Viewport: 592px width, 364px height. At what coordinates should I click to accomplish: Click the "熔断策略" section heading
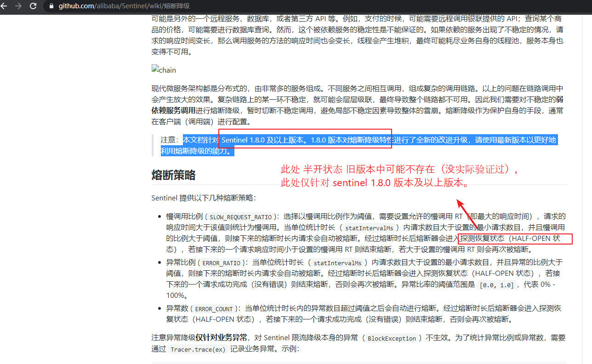tap(174, 175)
